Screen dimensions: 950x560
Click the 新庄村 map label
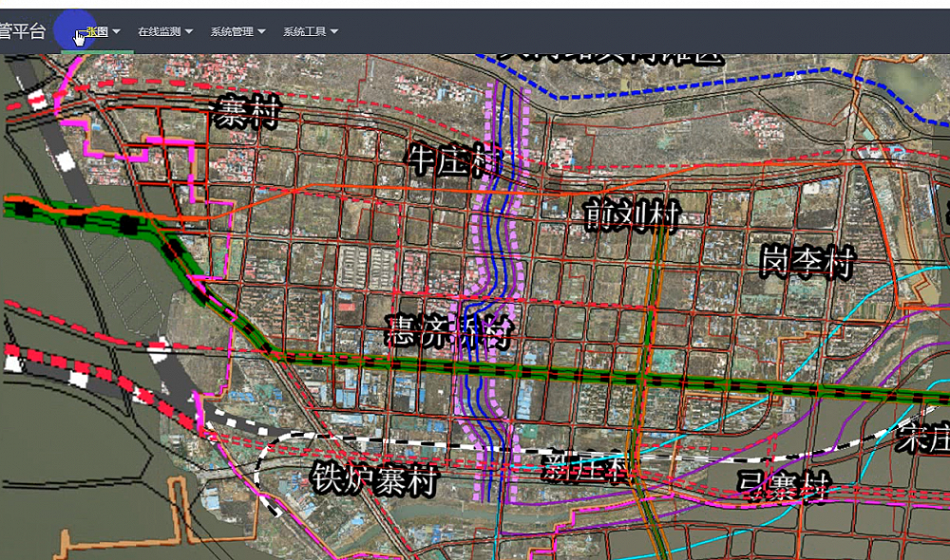click(585, 467)
